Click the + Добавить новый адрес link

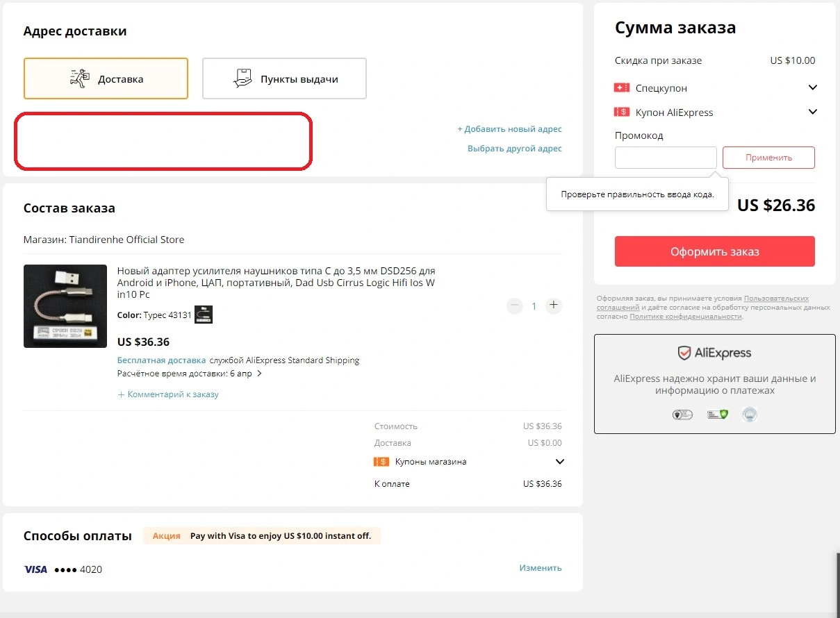pyautogui.click(x=509, y=129)
